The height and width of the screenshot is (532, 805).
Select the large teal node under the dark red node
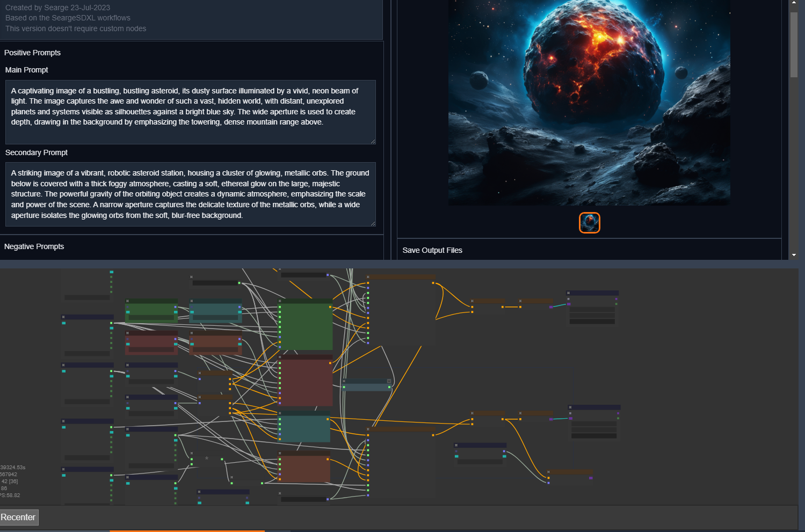pos(304,427)
